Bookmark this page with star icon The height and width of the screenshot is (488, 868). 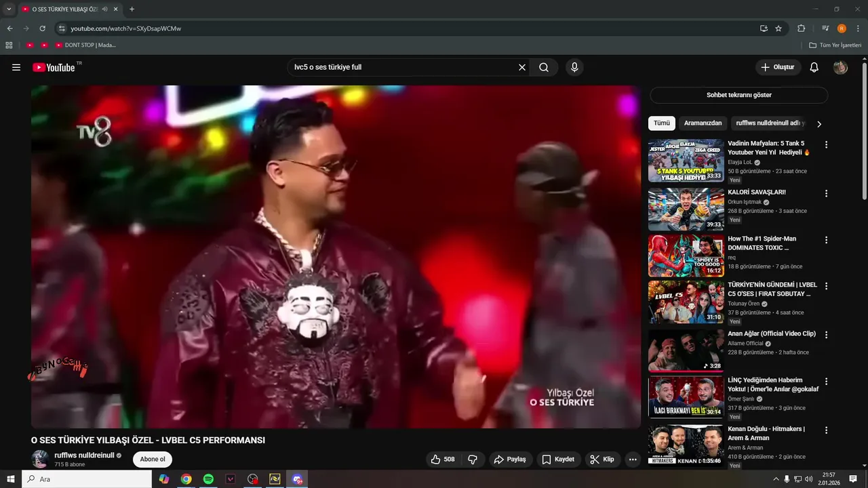pyautogui.click(x=778, y=28)
